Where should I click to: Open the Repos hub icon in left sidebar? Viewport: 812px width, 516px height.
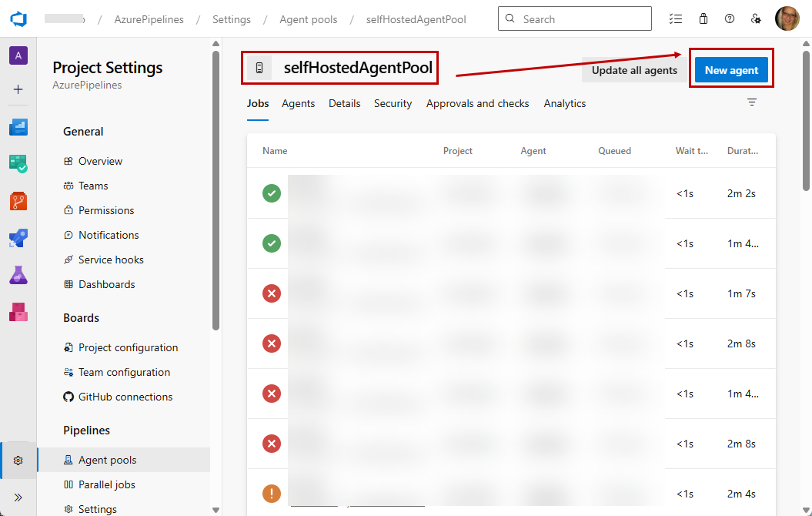coord(18,201)
